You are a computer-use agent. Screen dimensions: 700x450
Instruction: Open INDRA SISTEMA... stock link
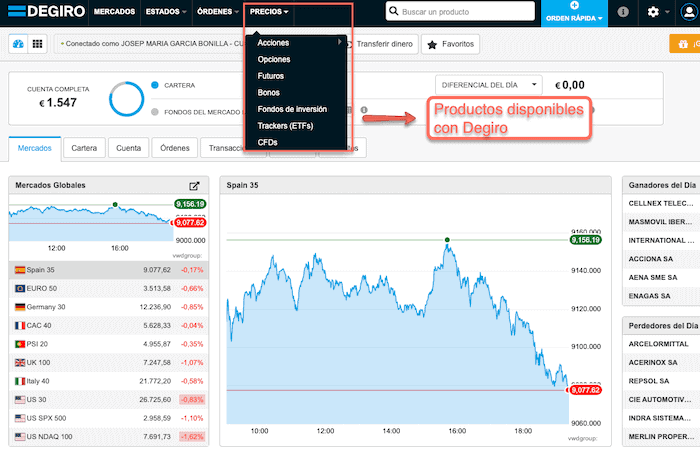click(660, 418)
